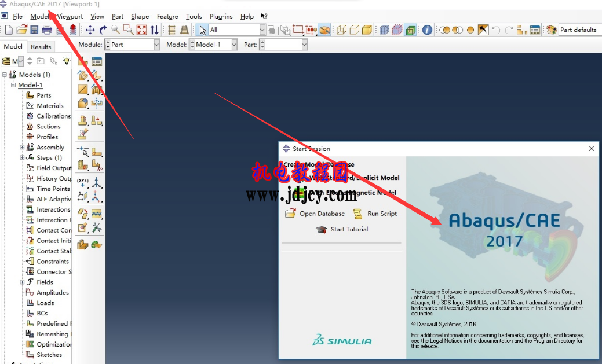This screenshot has height=364, width=602.
Task: Select the Pan View tool
Action: (x=90, y=30)
